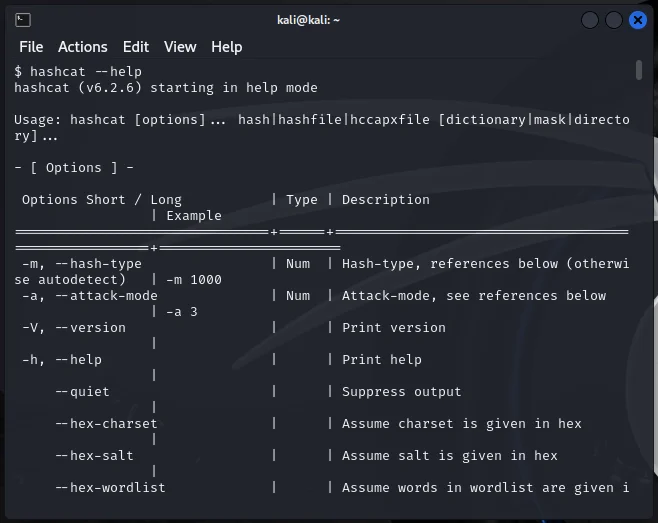Click the vertical scrollbar thumb
658x523 pixels.
click(x=639, y=70)
